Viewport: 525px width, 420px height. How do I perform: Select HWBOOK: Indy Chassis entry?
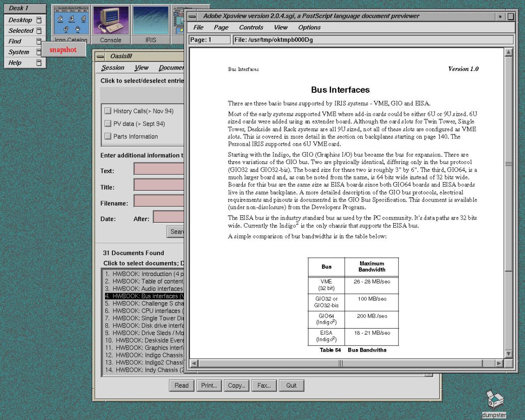coord(144,370)
